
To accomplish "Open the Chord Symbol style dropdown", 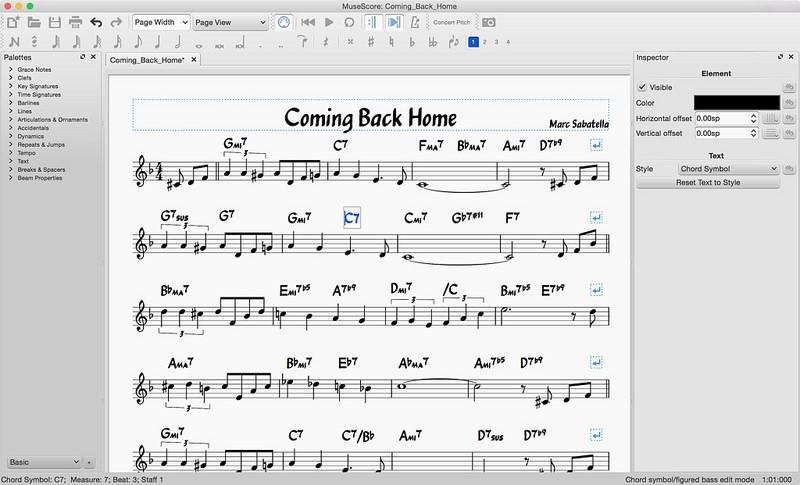I will tap(728, 169).
